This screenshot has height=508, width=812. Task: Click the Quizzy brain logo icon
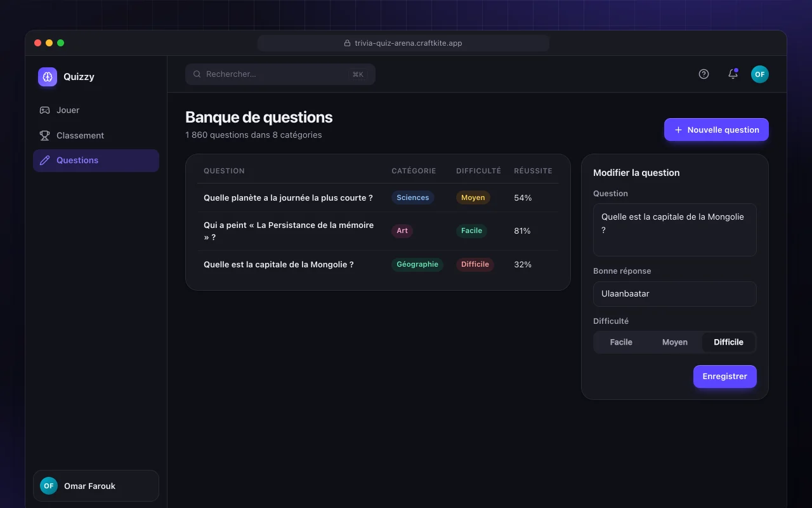click(48, 77)
